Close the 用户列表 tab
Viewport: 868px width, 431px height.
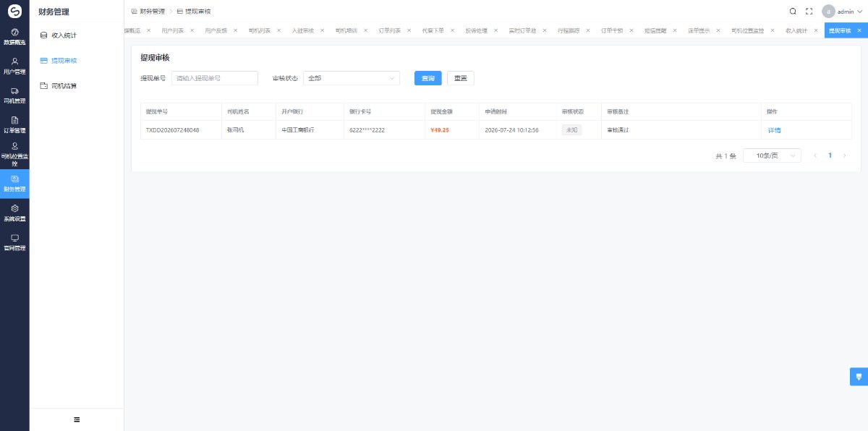[192, 30]
